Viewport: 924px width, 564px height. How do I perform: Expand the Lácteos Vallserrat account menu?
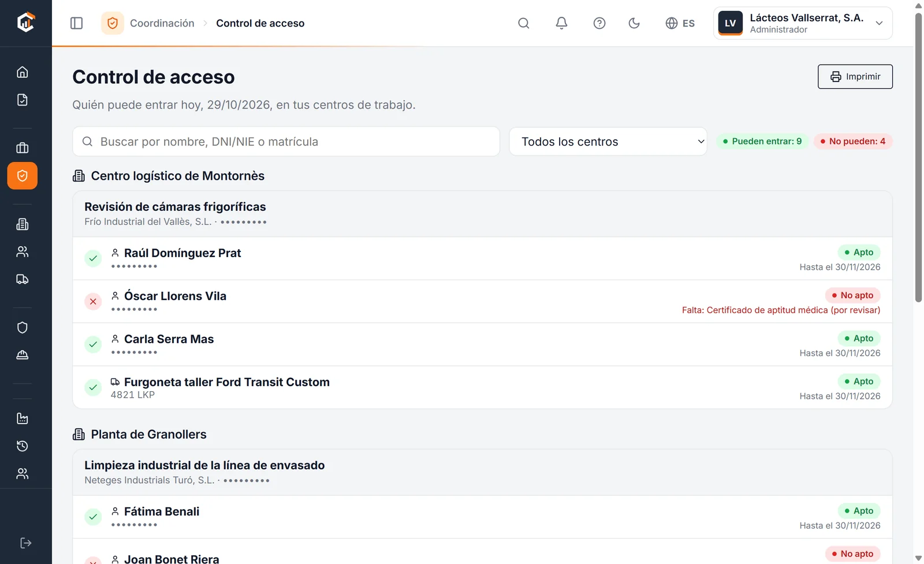(803, 23)
